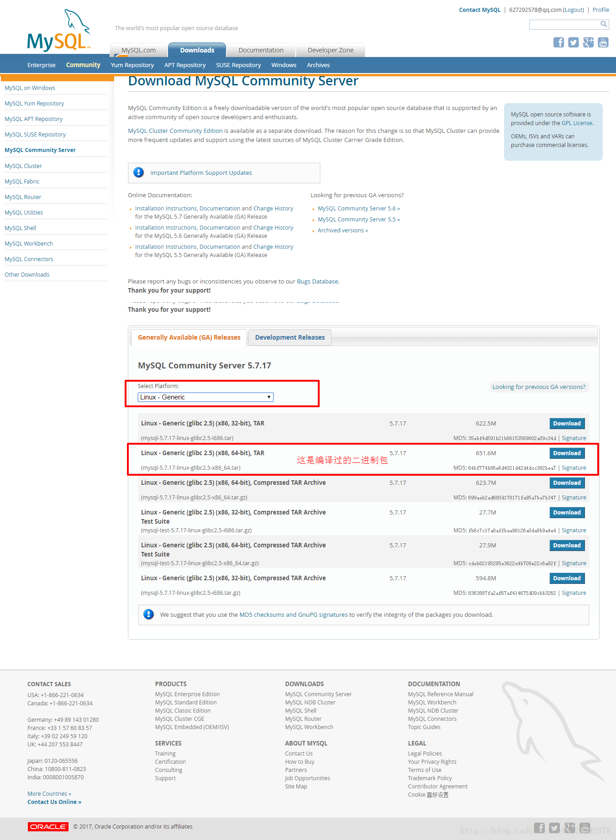Open MD5 checksums and GnuPG signatures link
This screenshot has height=840, width=616.
click(294, 615)
